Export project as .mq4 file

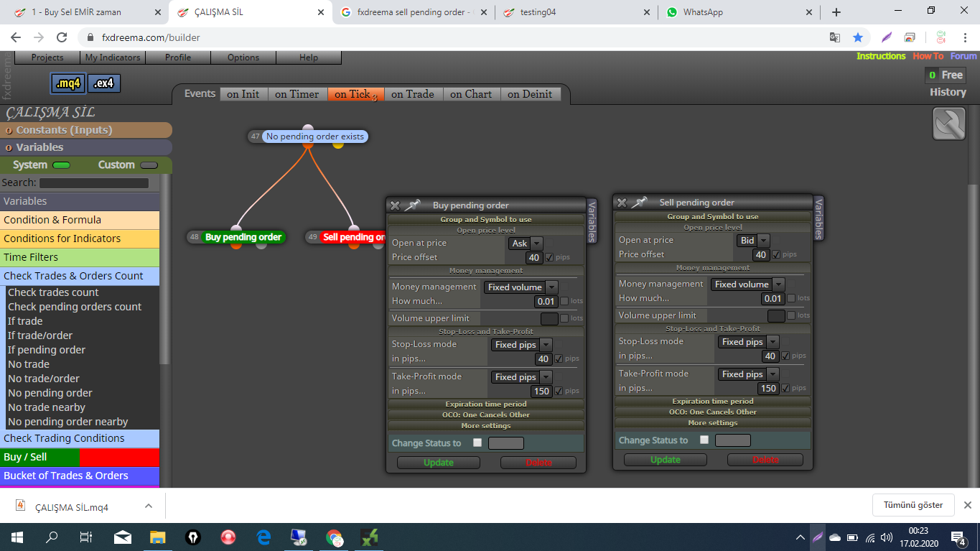[67, 83]
